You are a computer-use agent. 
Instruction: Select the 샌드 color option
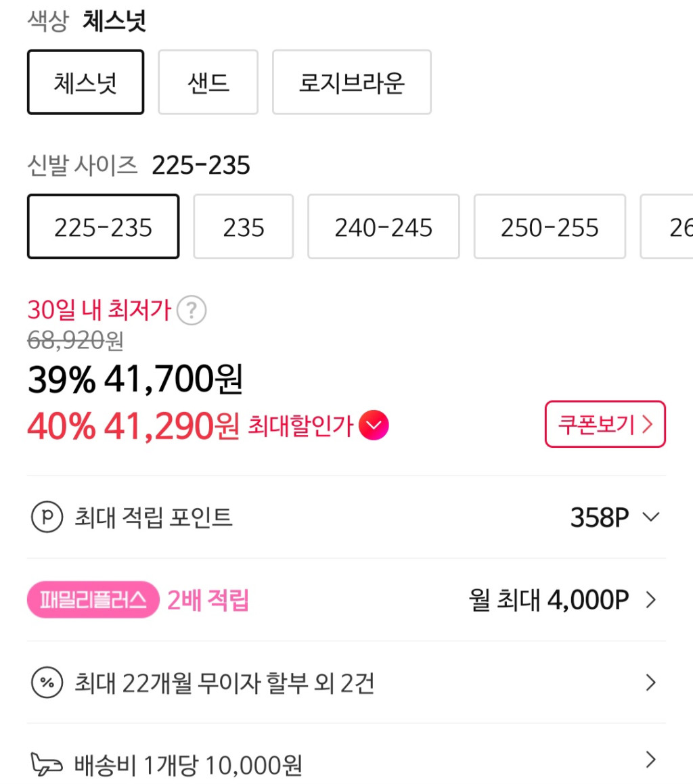point(208,83)
